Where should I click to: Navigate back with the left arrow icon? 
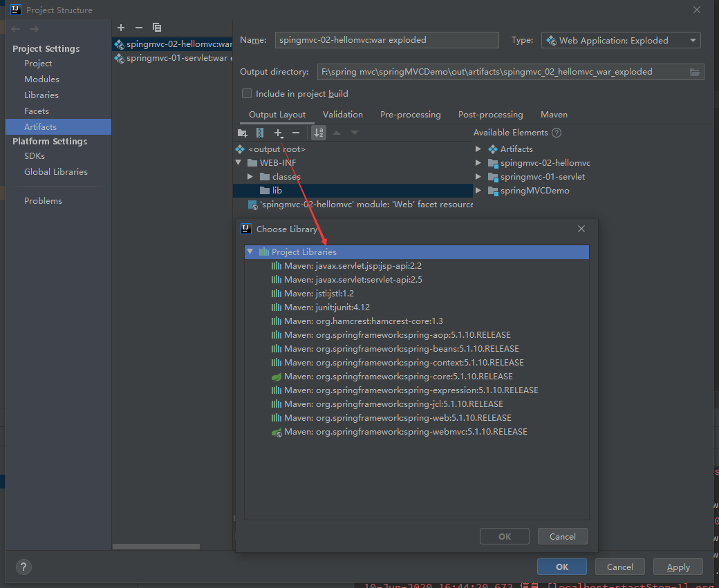(16, 29)
